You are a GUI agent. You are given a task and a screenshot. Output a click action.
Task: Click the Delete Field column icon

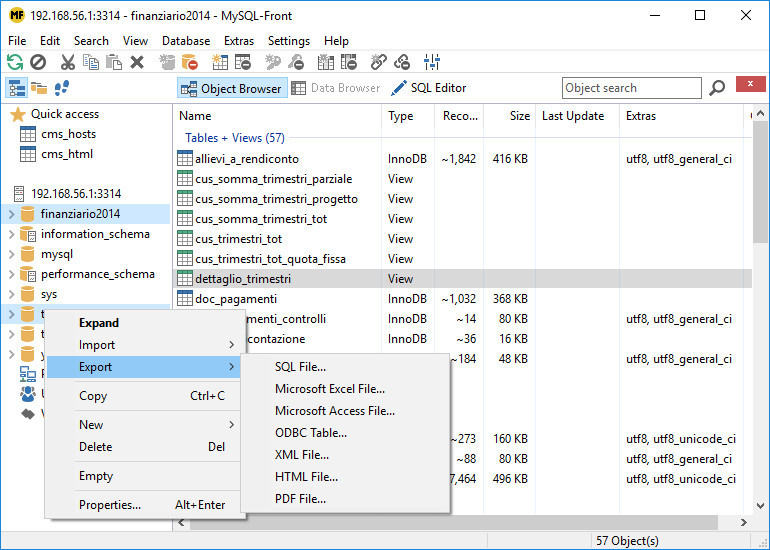[349, 62]
